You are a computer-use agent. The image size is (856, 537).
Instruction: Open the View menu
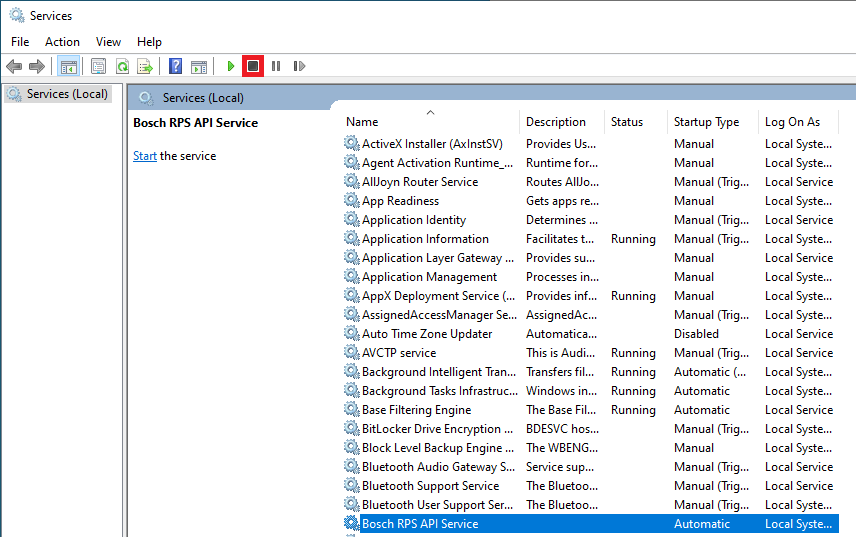click(108, 41)
